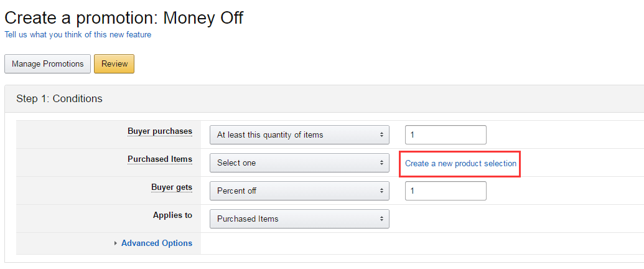Open the Purchased Items 'Select one' dropdown
The height and width of the screenshot is (269, 644).
299,163
